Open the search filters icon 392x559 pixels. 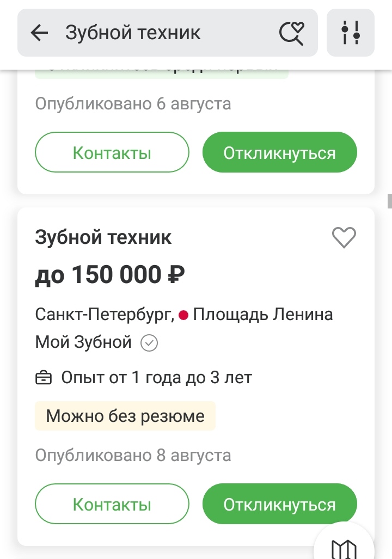350,33
